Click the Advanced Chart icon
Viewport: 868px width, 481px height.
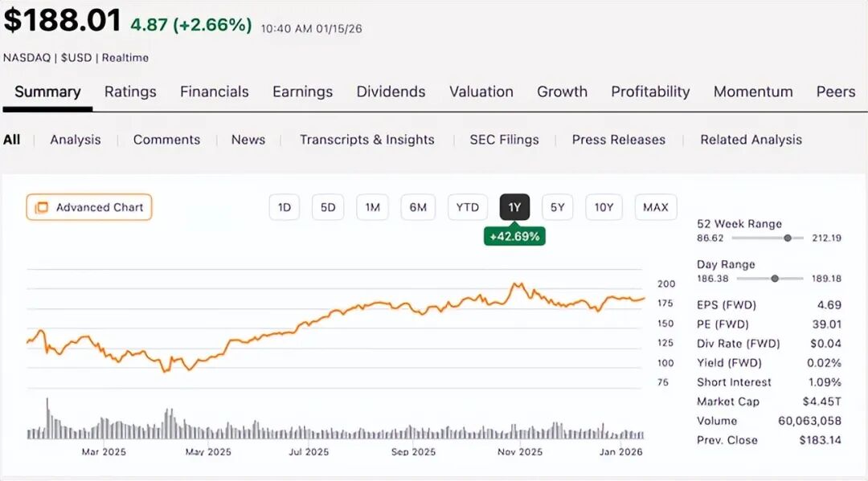[42, 207]
